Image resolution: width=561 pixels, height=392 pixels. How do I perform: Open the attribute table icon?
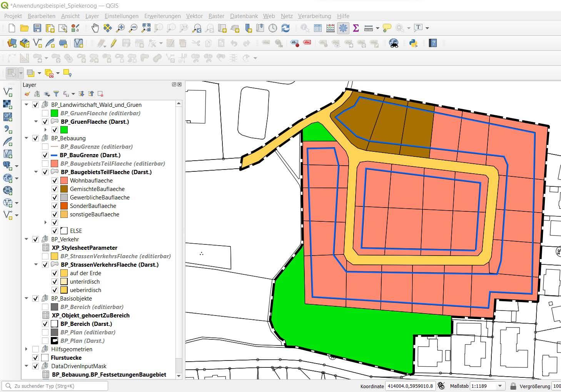(x=318, y=28)
